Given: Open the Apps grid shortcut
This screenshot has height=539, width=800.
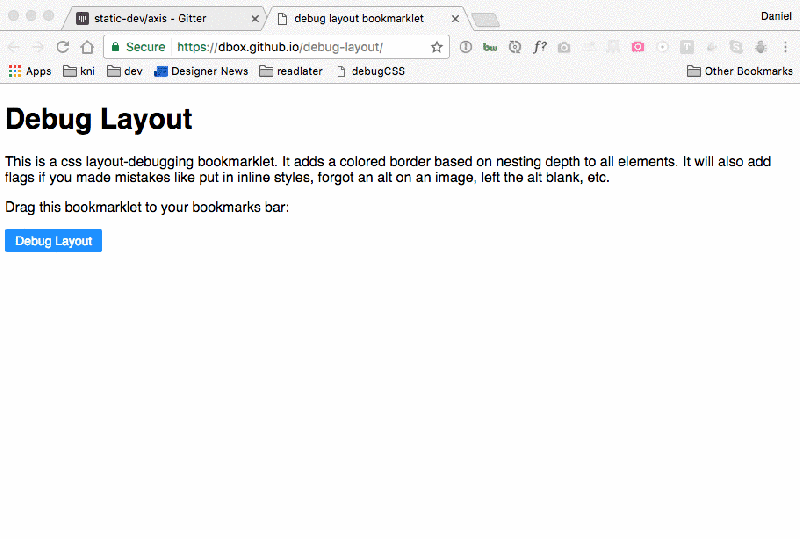Looking at the screenshot, I should tap(30, 71).
